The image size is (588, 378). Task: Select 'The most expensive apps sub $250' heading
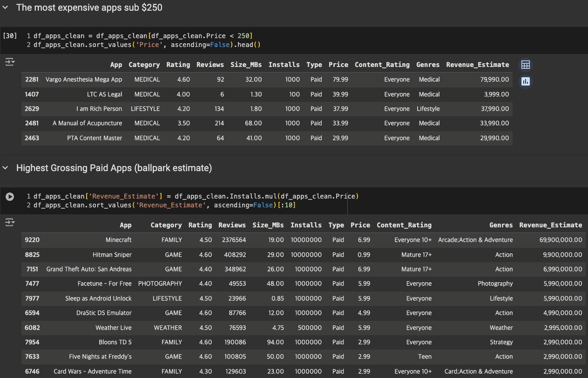(x=89, y=7)
